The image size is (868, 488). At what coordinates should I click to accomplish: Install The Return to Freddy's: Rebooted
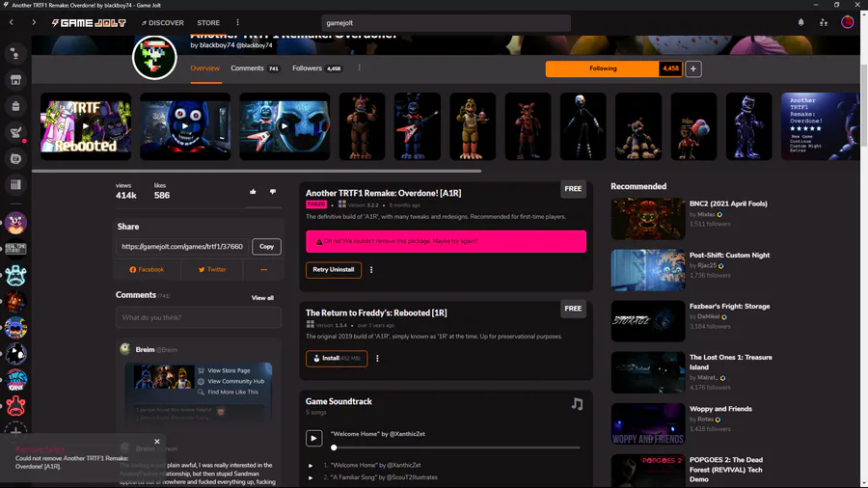pyautogui.click(x=336, y=359)
